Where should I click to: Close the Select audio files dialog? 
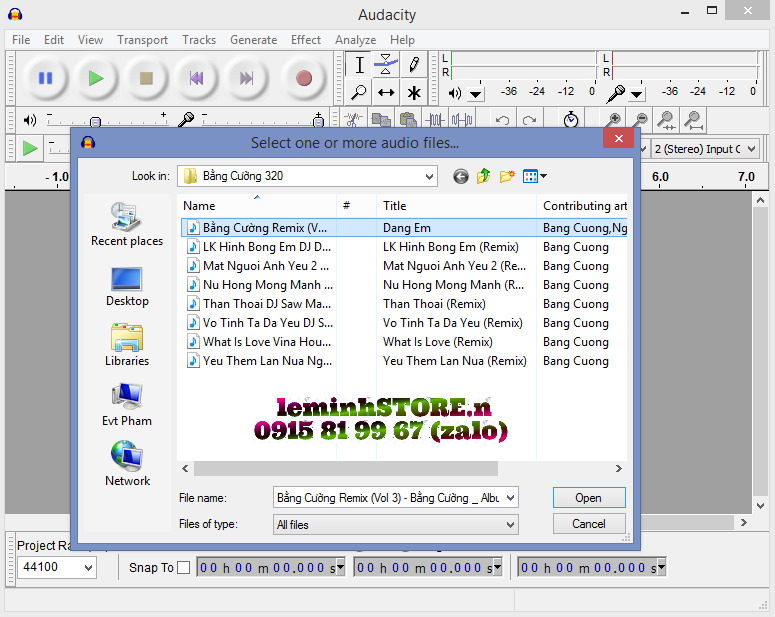point(618,138)
